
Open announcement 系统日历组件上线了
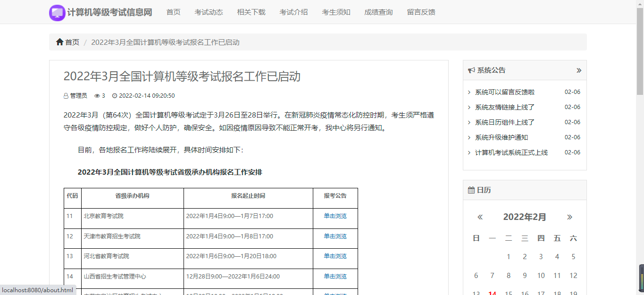click(505, 122)
